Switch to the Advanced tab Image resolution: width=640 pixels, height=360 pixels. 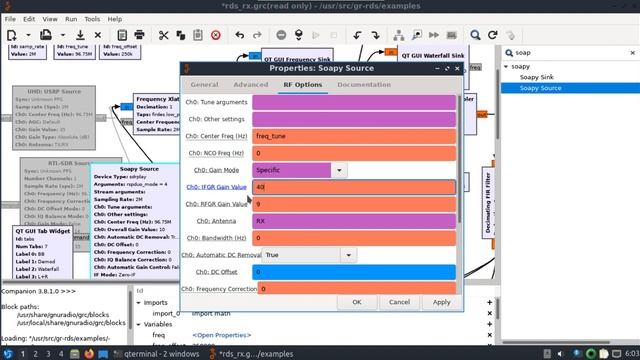click(251, 84)
